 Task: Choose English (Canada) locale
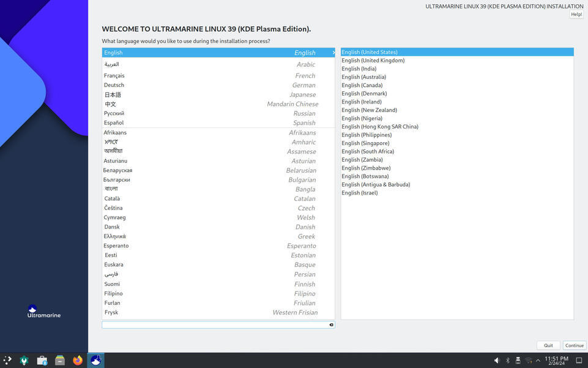[x=457, y=85]
